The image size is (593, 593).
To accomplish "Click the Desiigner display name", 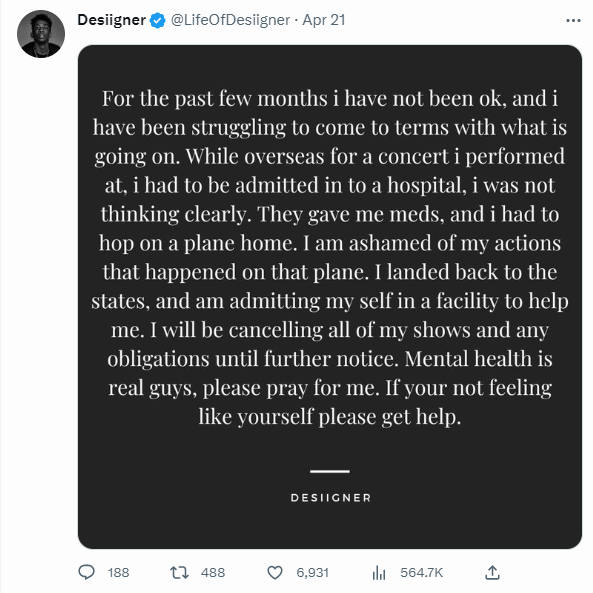I will click(x=112, y=20).
